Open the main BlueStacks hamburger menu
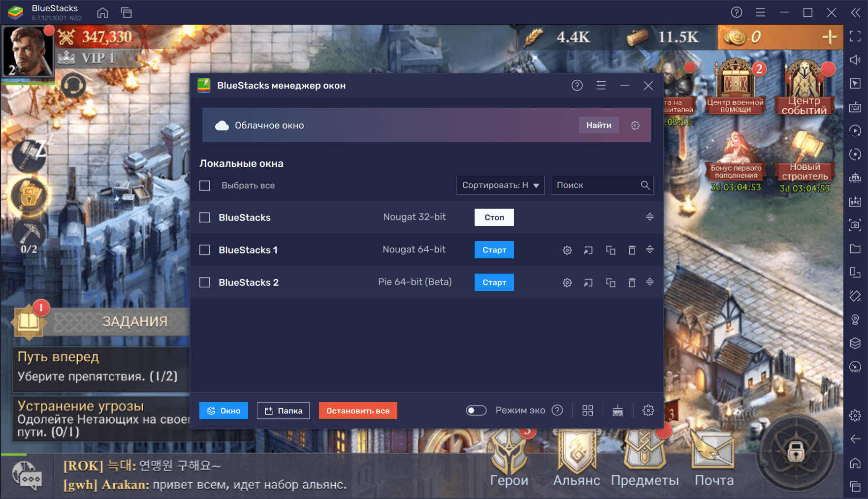The width and height of the screenshot is (868, 499). click(761, 12)
